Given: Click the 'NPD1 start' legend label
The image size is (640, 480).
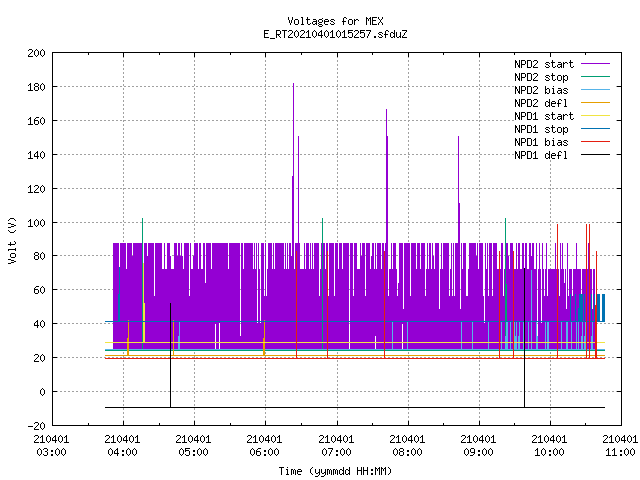Looking at the screenshot, I should [544, 116].
